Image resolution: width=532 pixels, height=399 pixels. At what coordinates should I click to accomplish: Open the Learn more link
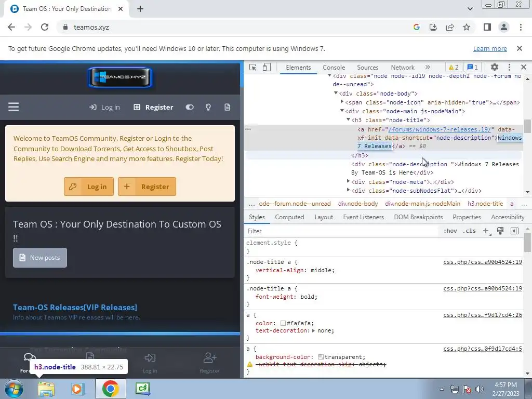tap(490, 48)
